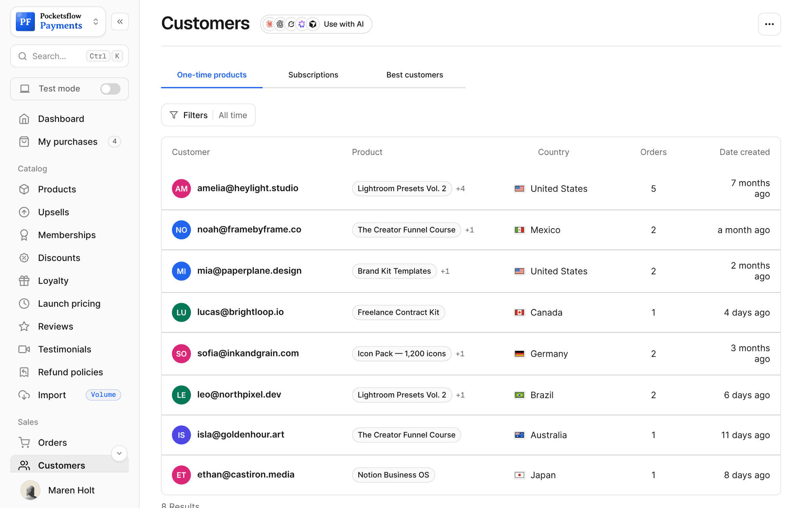
Task: Open Loyalty gift icon
Action: tap(24, 281)
